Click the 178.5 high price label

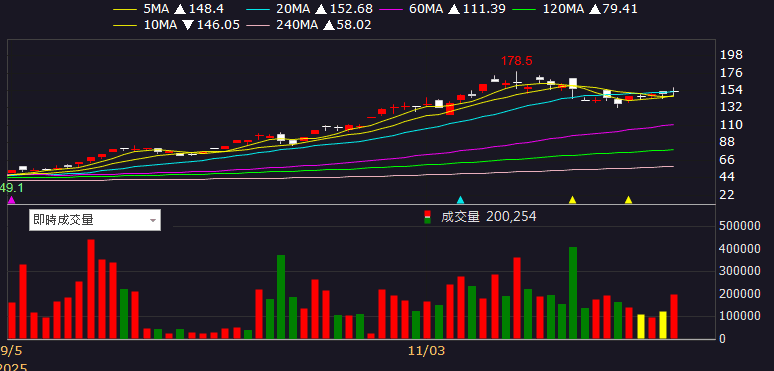(517, 61)
